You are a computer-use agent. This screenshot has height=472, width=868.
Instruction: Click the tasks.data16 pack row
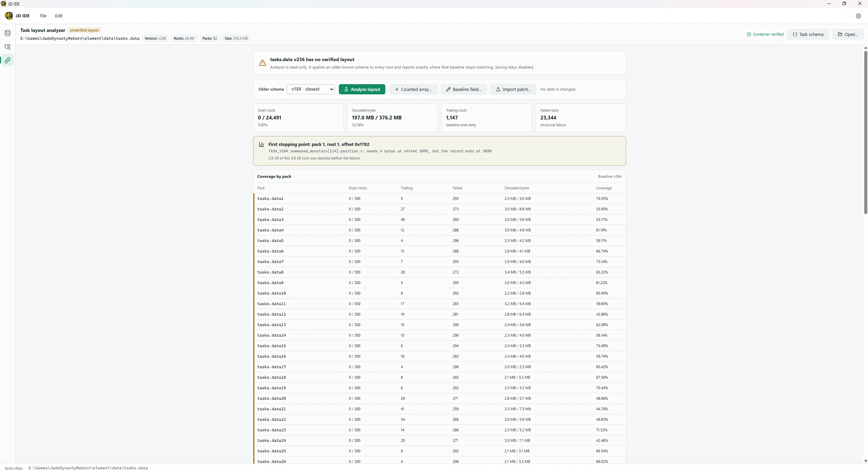point(439,356)
